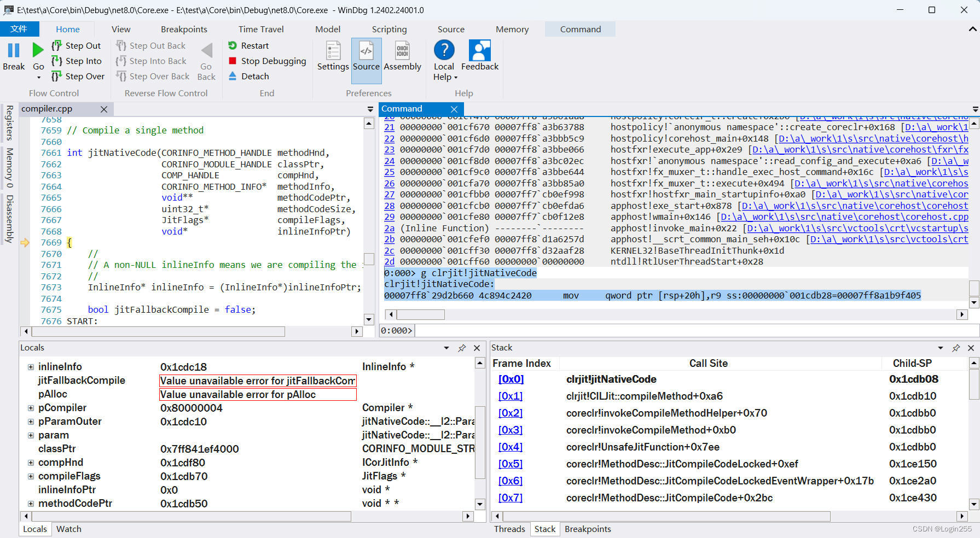This screenshot has height=538, width=980.
Task: Open the Threads tab
Action: coord(509,529)
